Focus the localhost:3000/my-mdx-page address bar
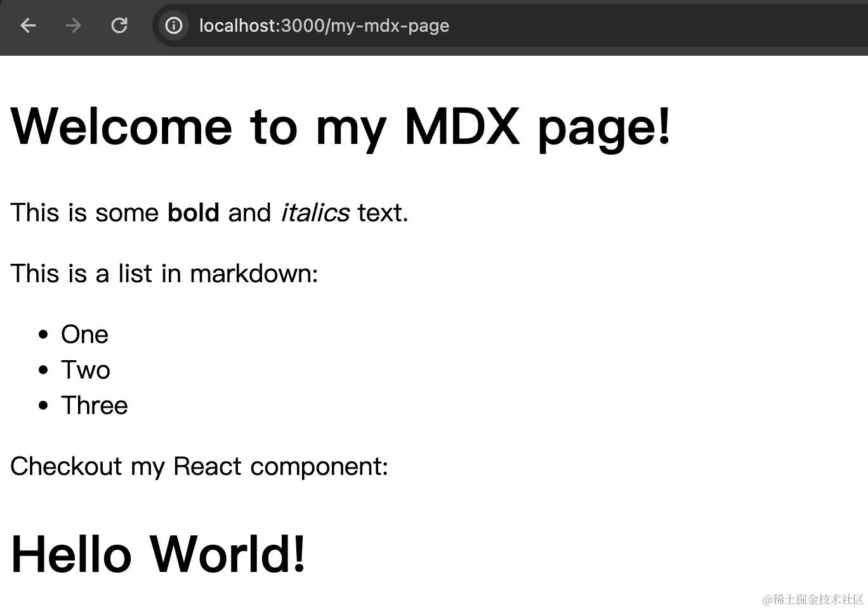This screenshot has height=610, width=868. pyautogui.click(x=324, y=25)
